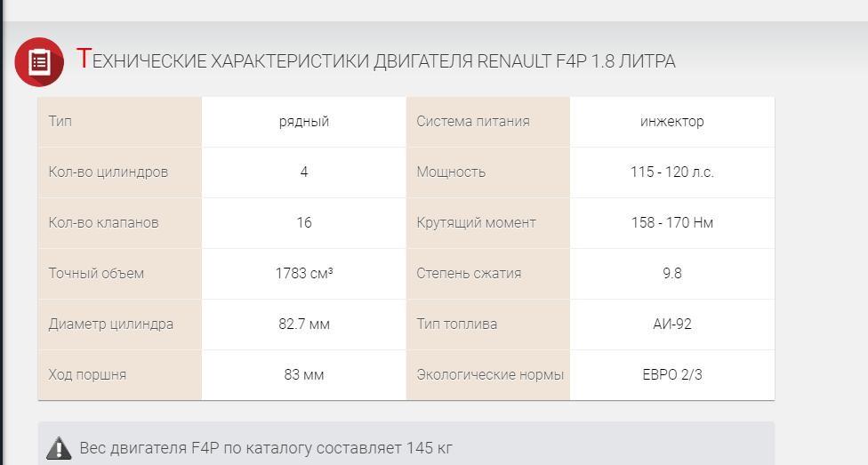The height and width of the screenshot is (465, 868).
Task: Select the "инжектор" value cell
Action: pos(671,122)
